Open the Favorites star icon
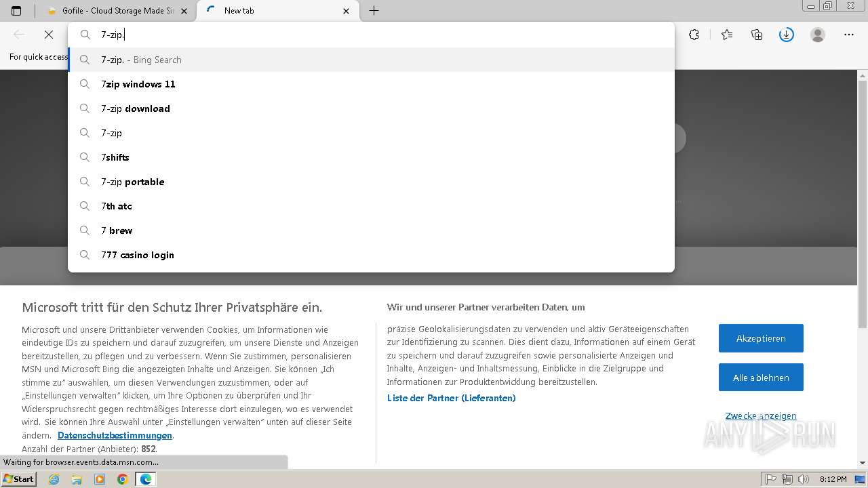868x488 pixels. [x=727, y=35]
